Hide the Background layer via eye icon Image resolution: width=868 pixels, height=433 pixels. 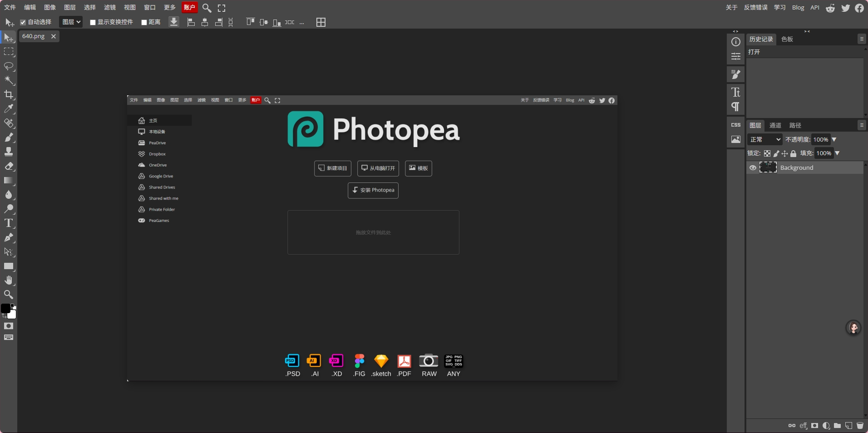[753, 167]
